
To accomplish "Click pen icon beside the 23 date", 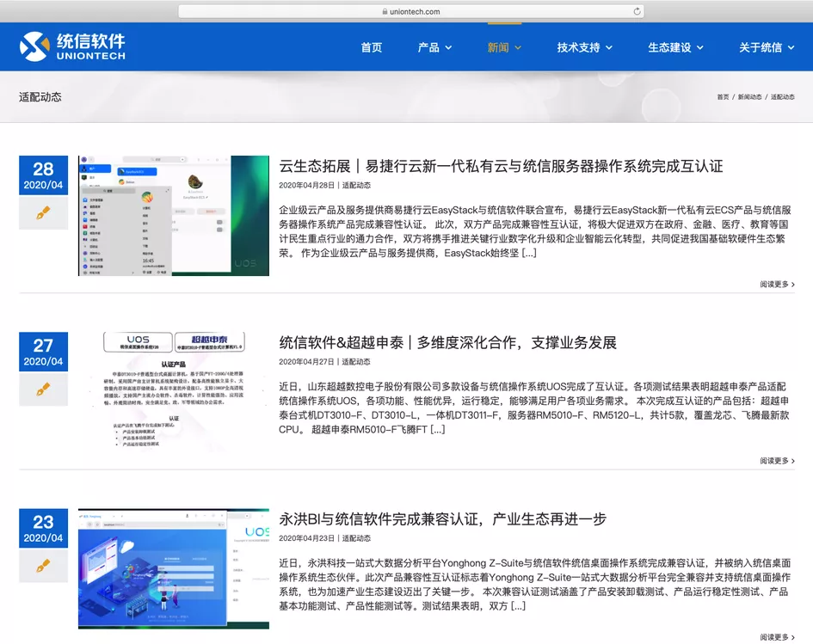I will click(43, 566).
